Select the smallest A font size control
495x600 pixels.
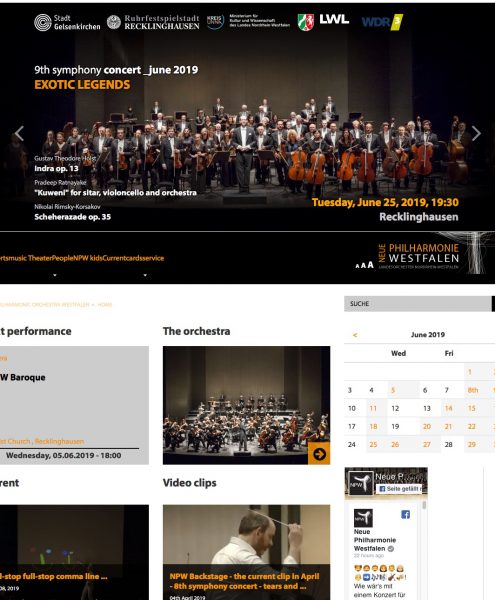pyautogui.click(x=357, y=266)
